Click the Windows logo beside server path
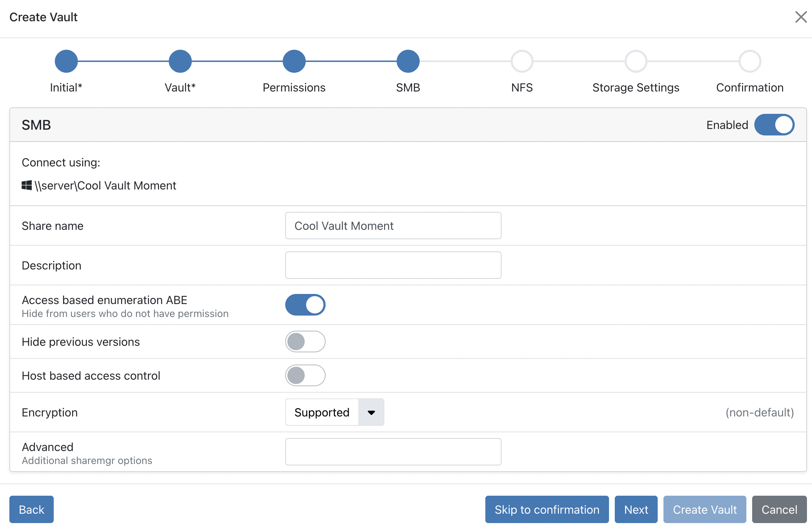Image resolution: width=812 pixels, height=531 pixels. point(27,186)
